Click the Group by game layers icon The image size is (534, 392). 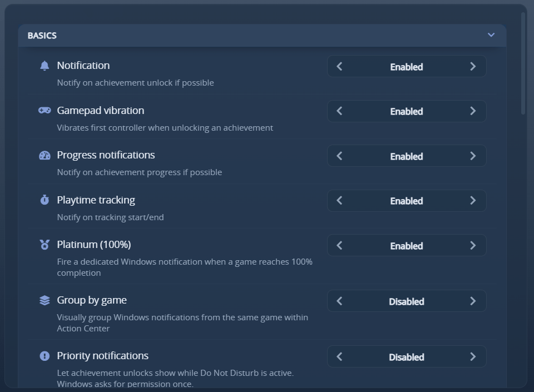[44, 300]
